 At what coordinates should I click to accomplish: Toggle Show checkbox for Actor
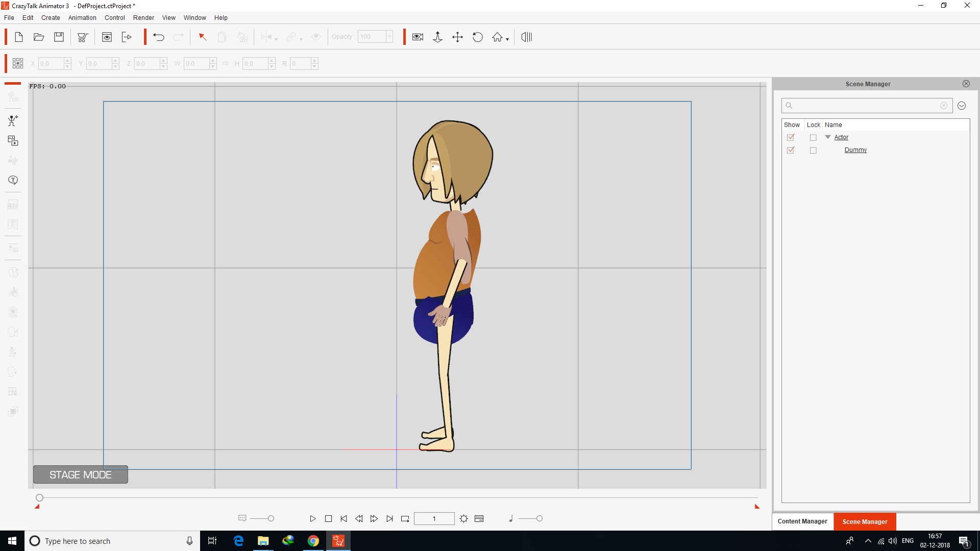coord(791,137)
